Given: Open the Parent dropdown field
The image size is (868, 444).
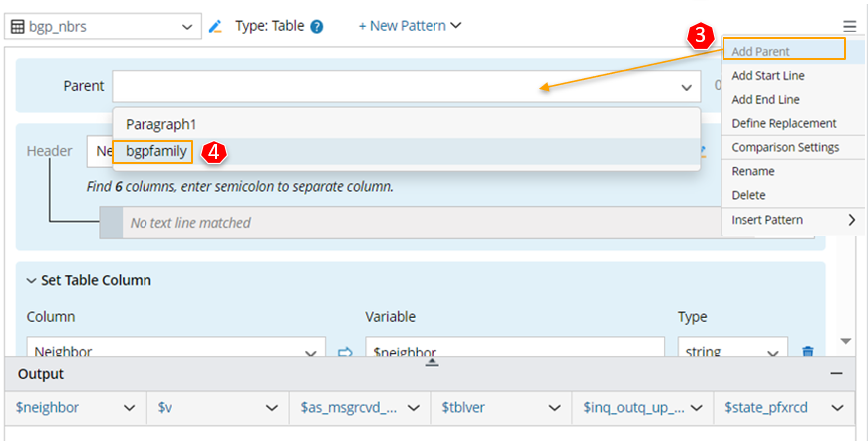Looking at the screenshot, I should click(406, 87).
